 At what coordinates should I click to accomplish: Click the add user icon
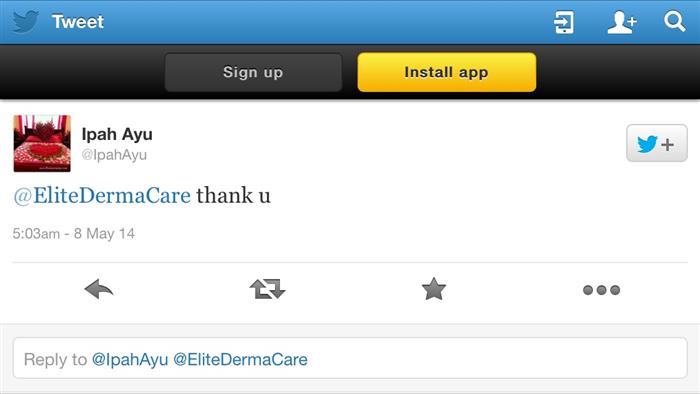pyautogui.click(x=622, y=22)
